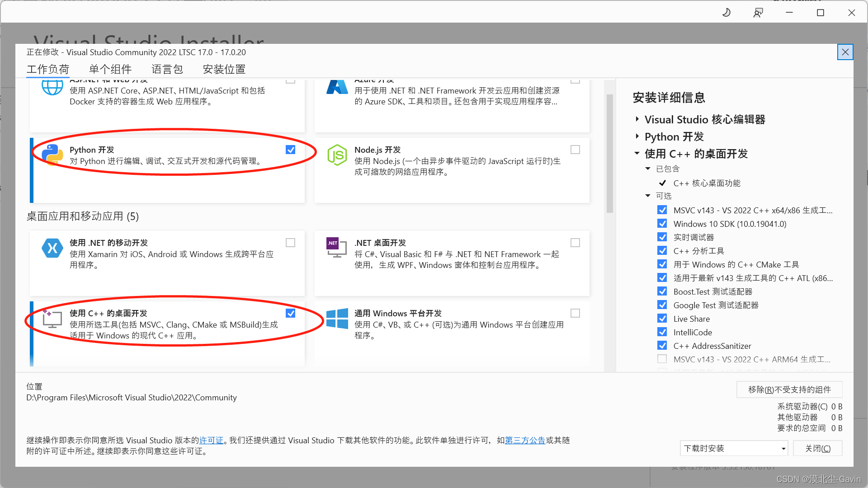Click the install path D:\Program Files text
Viewport: 868px width, 488px height.
[132, 398]
